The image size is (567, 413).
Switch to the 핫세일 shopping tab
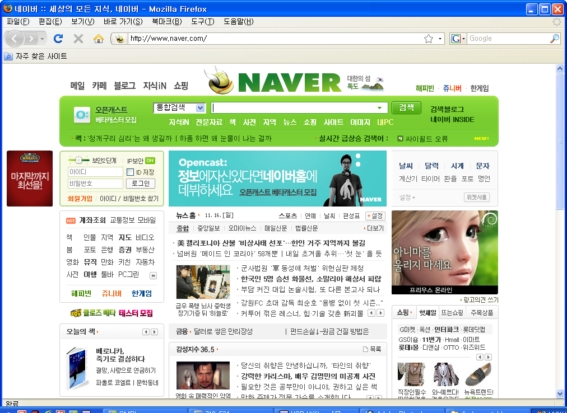pos(427,313)
